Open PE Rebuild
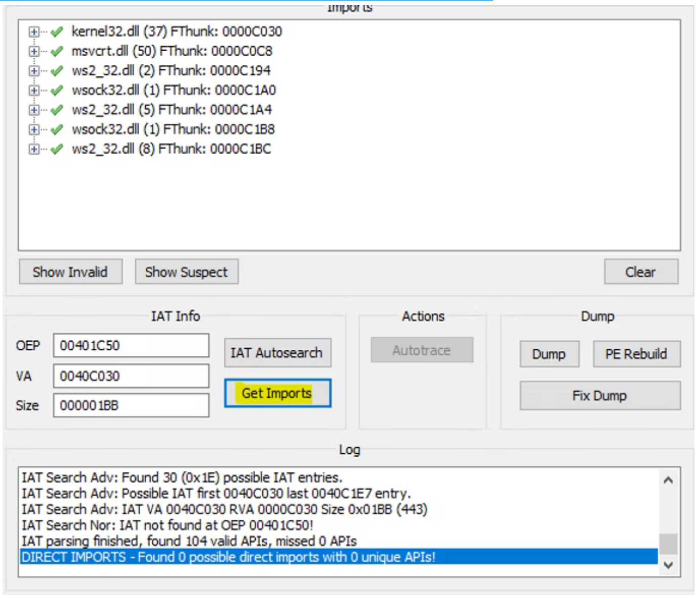 [x=636, y=354]
